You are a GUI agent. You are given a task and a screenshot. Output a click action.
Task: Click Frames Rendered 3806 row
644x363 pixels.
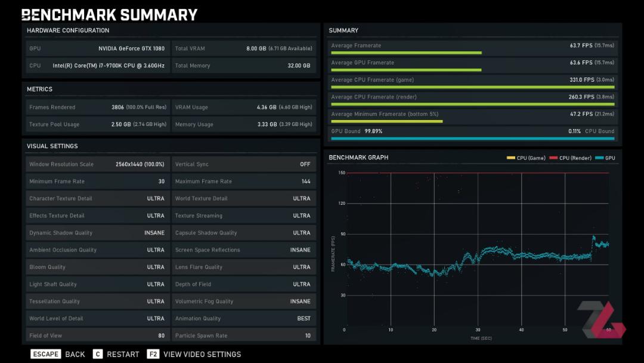[98, 107]
